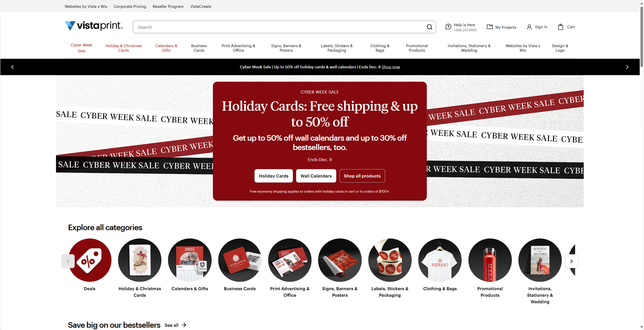
Task: Click the Shop all products button
Action: point(362,176)
